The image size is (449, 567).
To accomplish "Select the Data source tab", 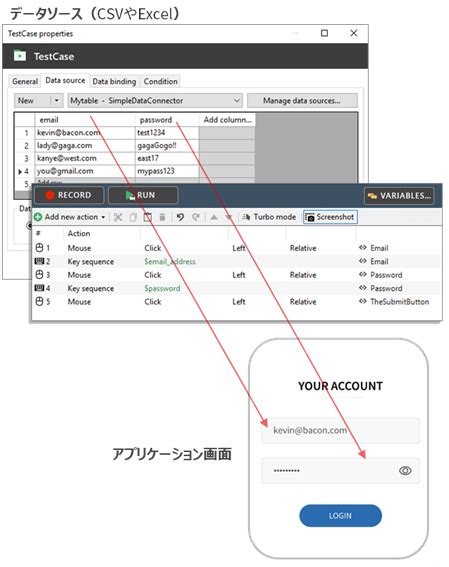I will pyautogui.click(x=65, y=80).
